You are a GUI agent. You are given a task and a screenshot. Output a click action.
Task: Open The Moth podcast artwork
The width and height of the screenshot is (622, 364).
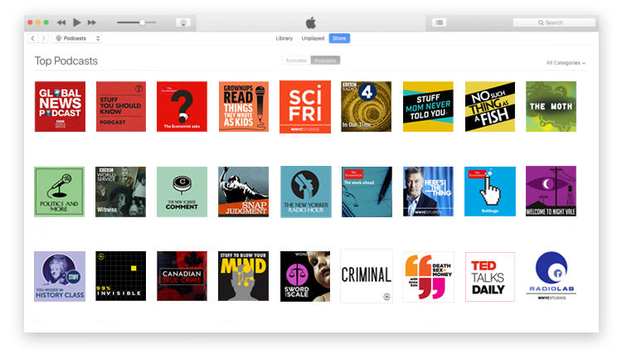(x=551, y=107)
